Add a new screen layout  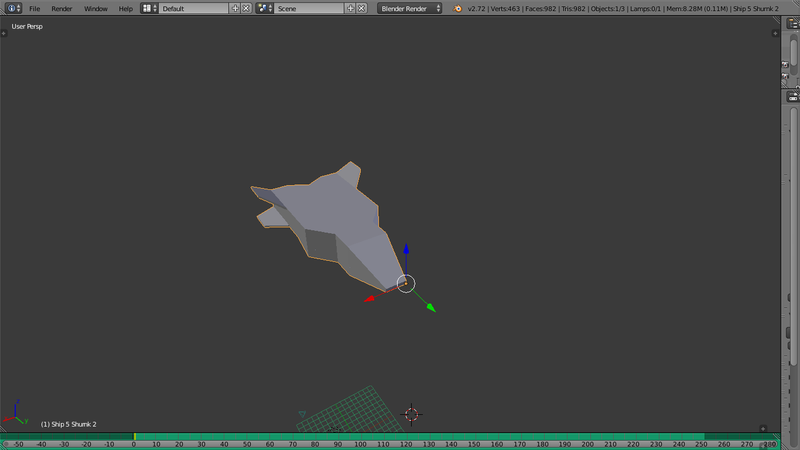coord(235,8)
